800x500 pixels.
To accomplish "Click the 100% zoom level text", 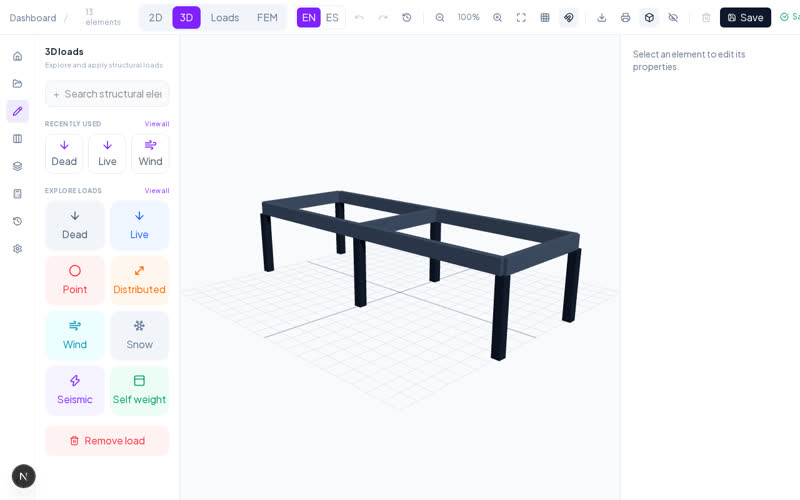I will pyautogui.click(x=468, y=17).
